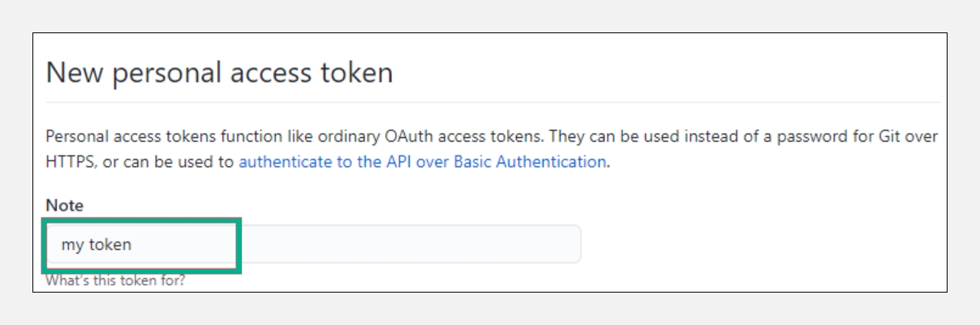This screenshot has height=325, width=980.
Task: Select the "Note" field label
Action: tap(64, 206)
